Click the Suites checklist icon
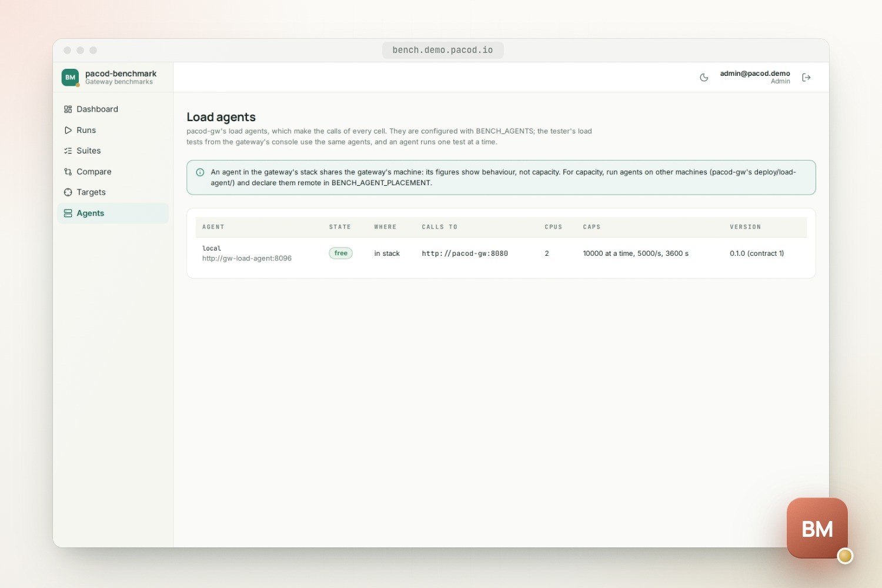Screen dimensions: 882x588 [x=68, y=151]
